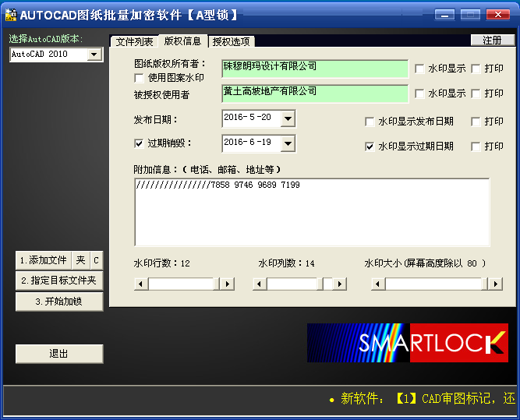The image size is (520, 420).
Task: Click the application icon in the title bar
Action: point(11,15)
